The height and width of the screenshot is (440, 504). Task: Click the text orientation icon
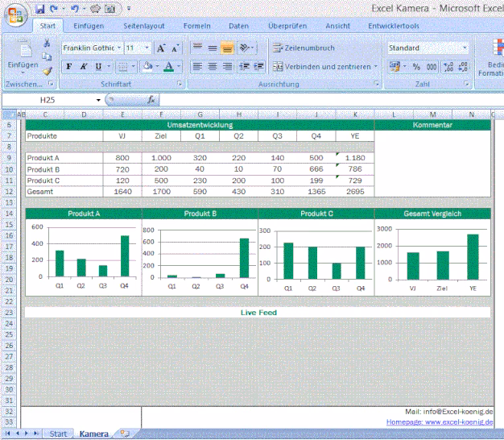244,48
